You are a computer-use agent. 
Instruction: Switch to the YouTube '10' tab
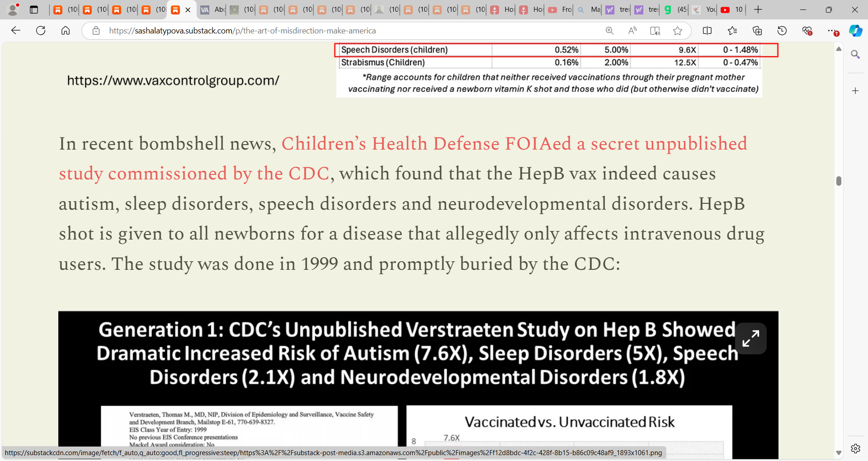click(x=733, y=9)
